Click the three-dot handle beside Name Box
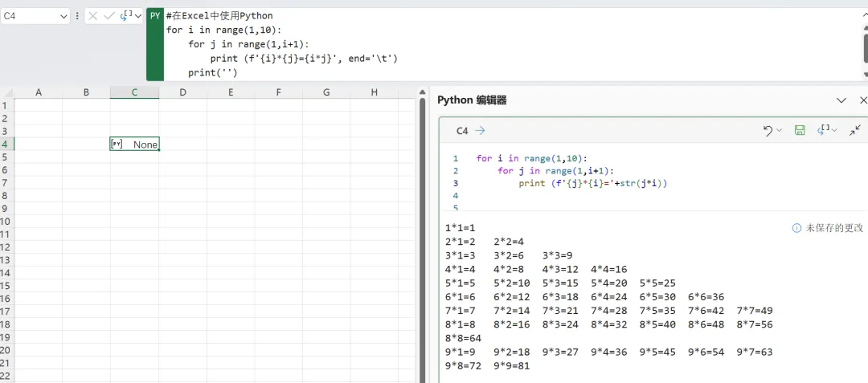868x383 pixels. click(77, 16)
